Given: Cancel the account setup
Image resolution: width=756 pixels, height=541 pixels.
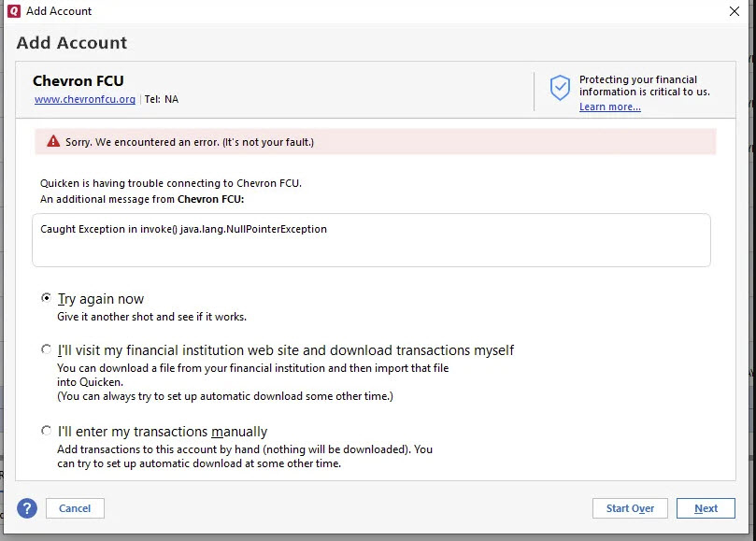Looking at the screenshot, I should click(x=75, y=508).
